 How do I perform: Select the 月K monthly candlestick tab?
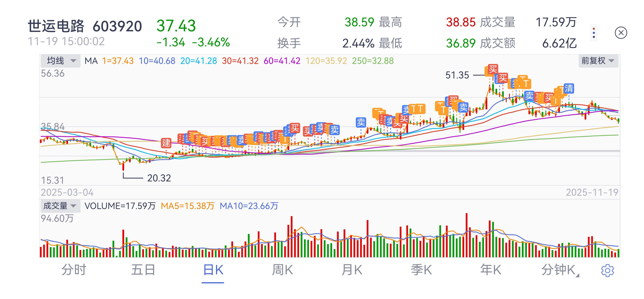point(352,270)
